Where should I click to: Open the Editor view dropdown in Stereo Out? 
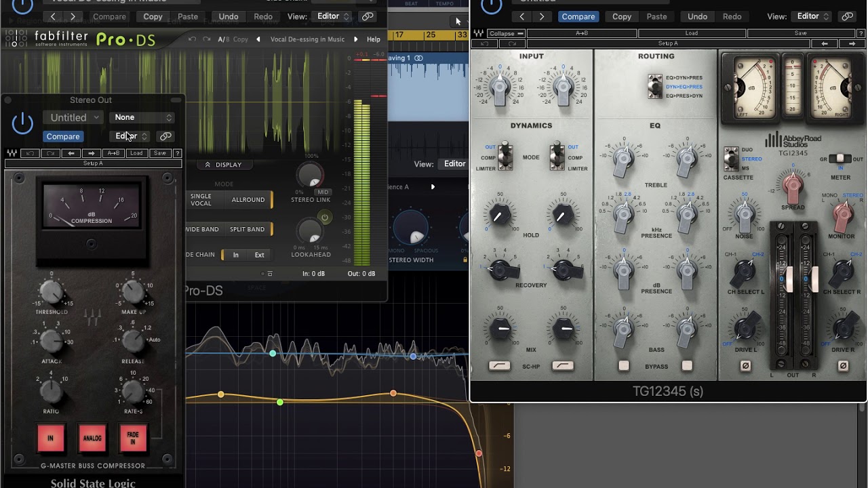[x=132, y=136]
